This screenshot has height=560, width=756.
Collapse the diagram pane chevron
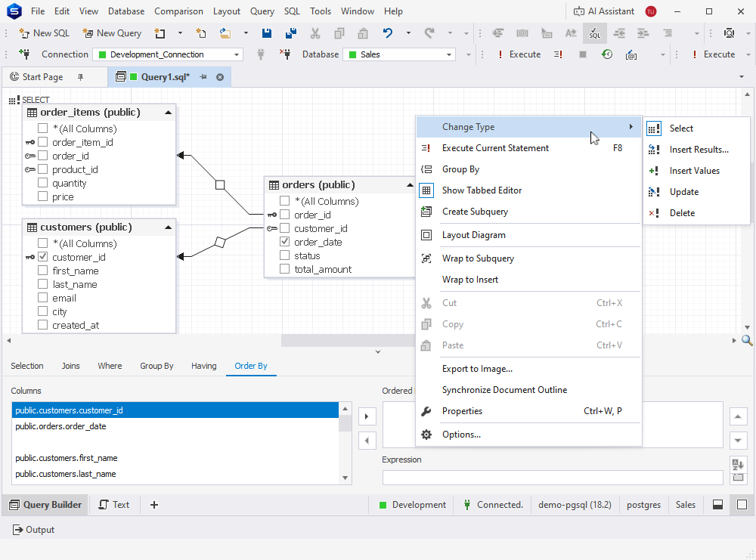click(378, 352)
